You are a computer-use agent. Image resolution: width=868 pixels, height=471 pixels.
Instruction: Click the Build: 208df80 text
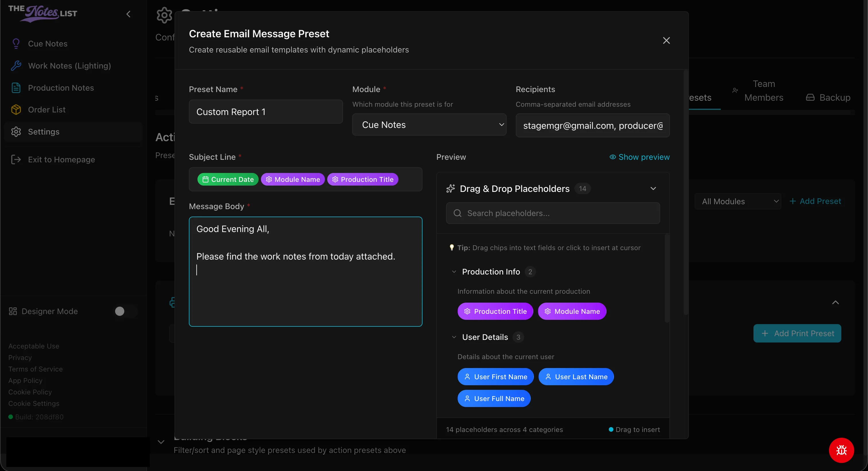pyautogui.click(x=39, y=417)
